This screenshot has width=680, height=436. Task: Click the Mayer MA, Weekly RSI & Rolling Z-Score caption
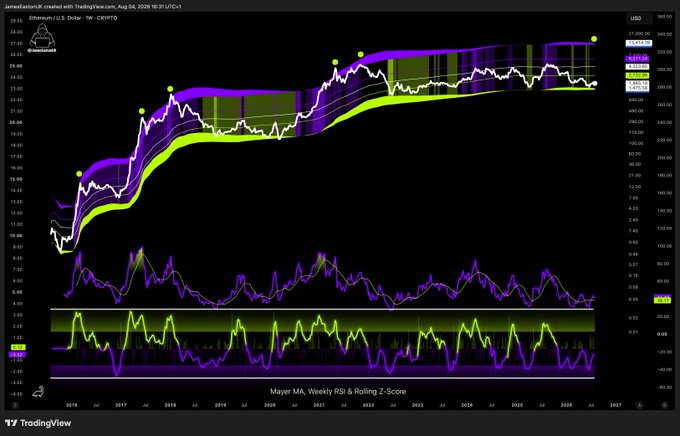pos(338,391)
